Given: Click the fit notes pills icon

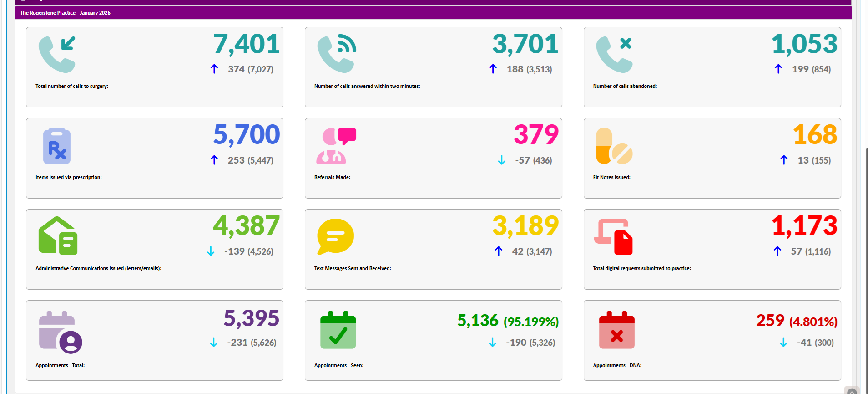Looking at the screenshot, I should pyautogui.click(x=614, y=146).
